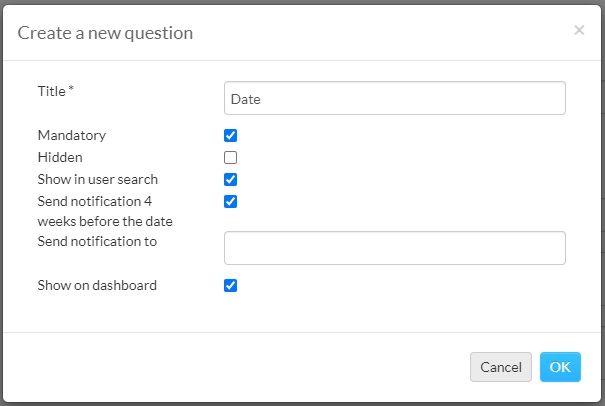Image resolution: width=605 pixels, height=406 pixels.
Task: Disable the 4 weeks notification checkbox
Action: tap(230, 201)
